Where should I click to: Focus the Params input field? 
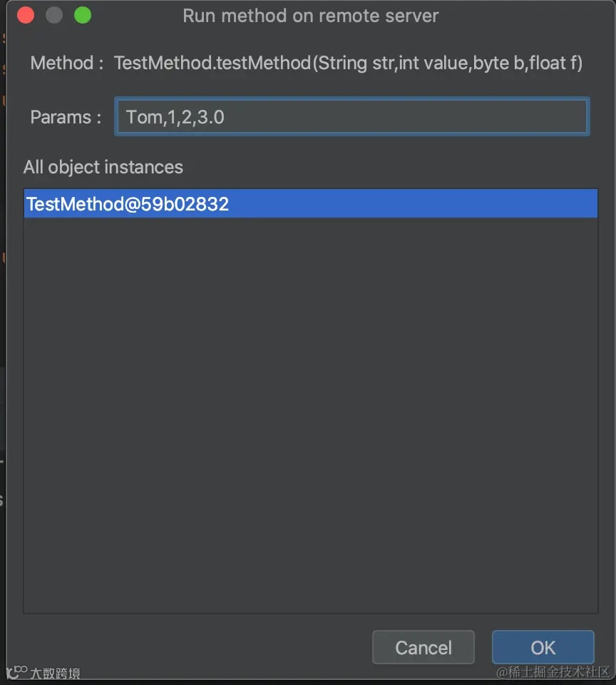pos(351,117)
